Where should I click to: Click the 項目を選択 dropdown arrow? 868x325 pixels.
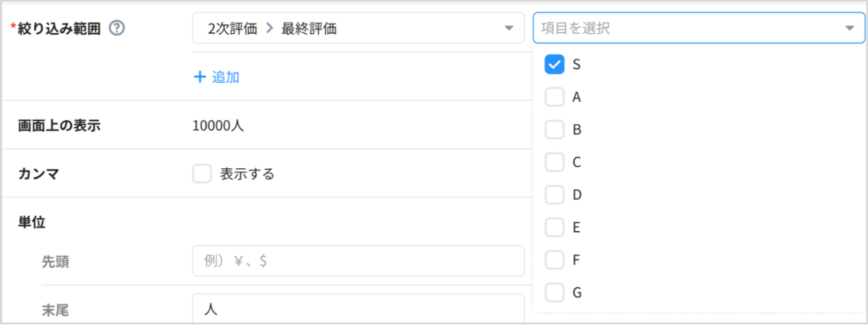849,28
